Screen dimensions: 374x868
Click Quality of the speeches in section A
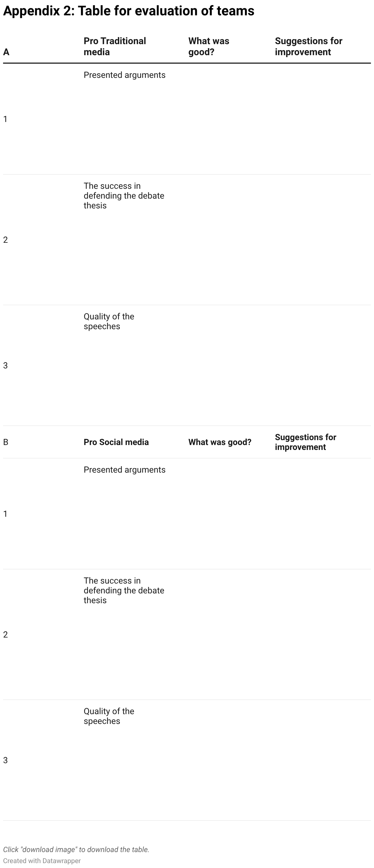[109, 322]
